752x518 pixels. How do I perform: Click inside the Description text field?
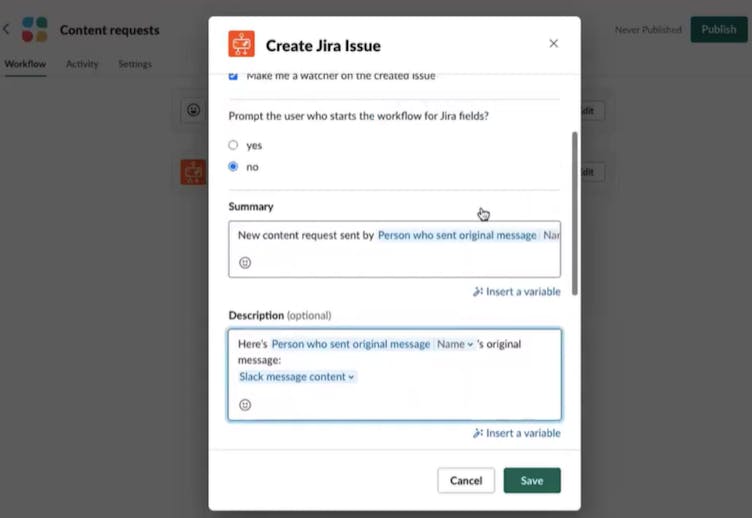(x=394, y=375)
